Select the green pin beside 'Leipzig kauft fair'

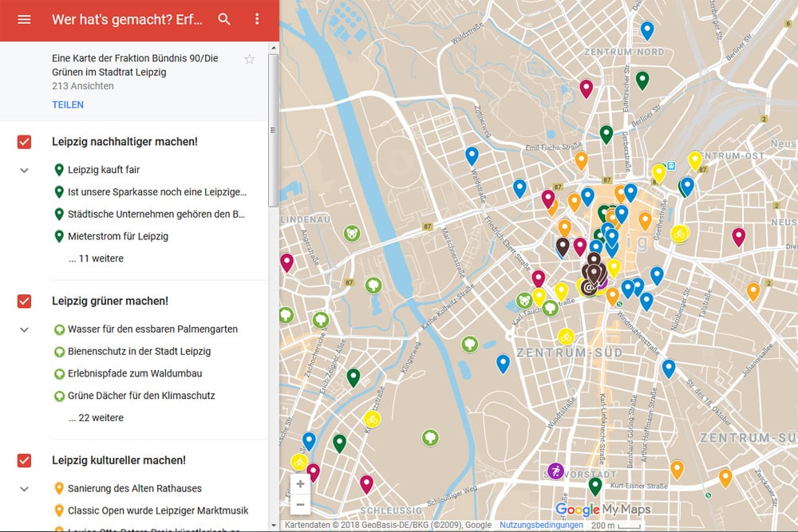coord(60,169)
